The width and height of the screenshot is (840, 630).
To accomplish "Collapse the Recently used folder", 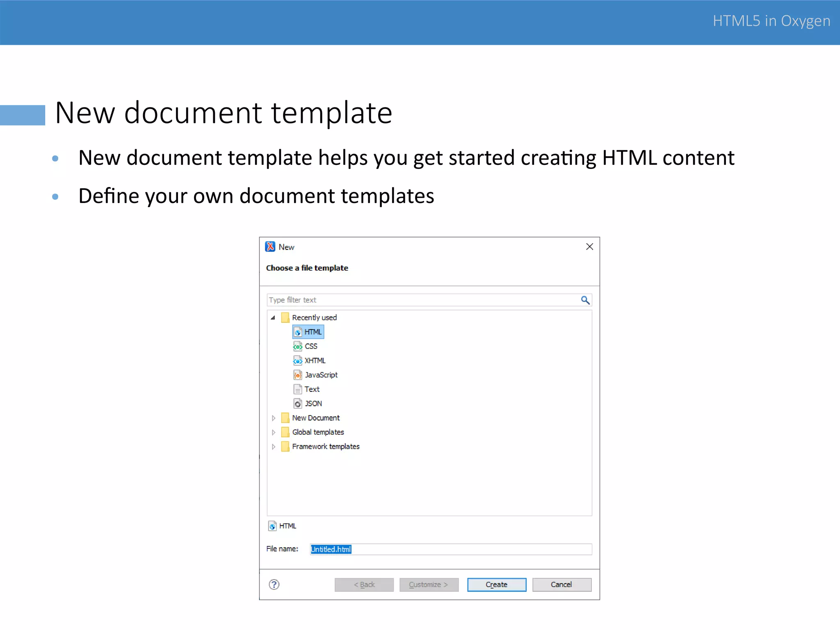I will point(273,317).
